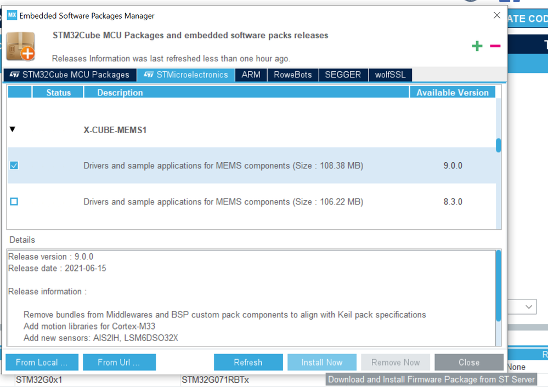Open the ARM tab
548x392 pixels.
(x=251, y=75)
